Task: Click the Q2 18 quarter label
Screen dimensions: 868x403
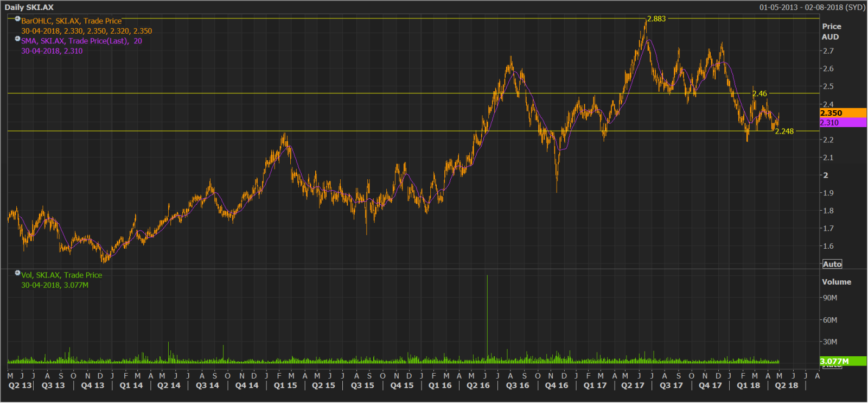Action: [787, 385]
